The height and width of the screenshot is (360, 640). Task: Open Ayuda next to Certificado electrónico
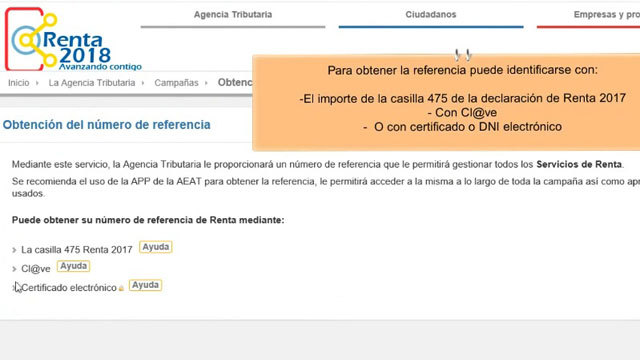pyautogui.click(x=145, y=285)
